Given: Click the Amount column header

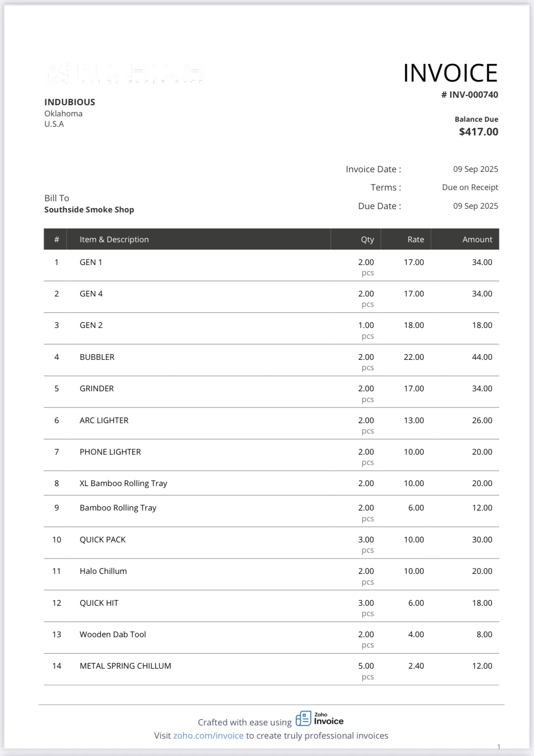Looking at the screenshot, I should [477, 239].
